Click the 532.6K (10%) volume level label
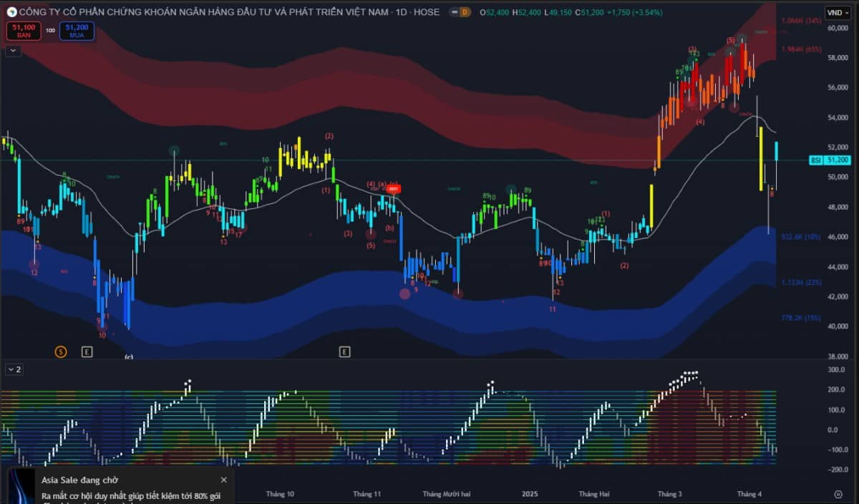The width and height of the screenshot is (859, 504). 801,236
